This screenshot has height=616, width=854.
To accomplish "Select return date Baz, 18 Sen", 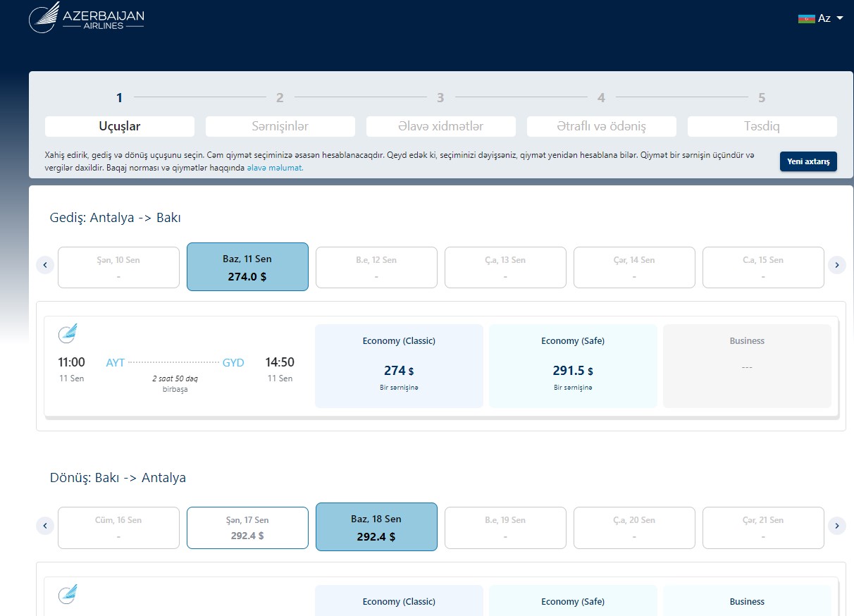I will click(376, 528).
